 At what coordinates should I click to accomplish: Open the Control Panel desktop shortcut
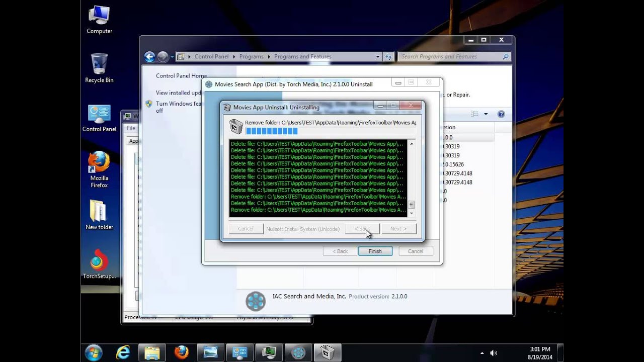[x=99, y=118]
